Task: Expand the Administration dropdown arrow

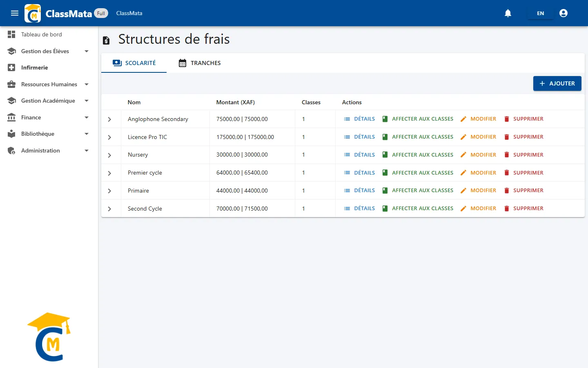Action: point(87,150)
